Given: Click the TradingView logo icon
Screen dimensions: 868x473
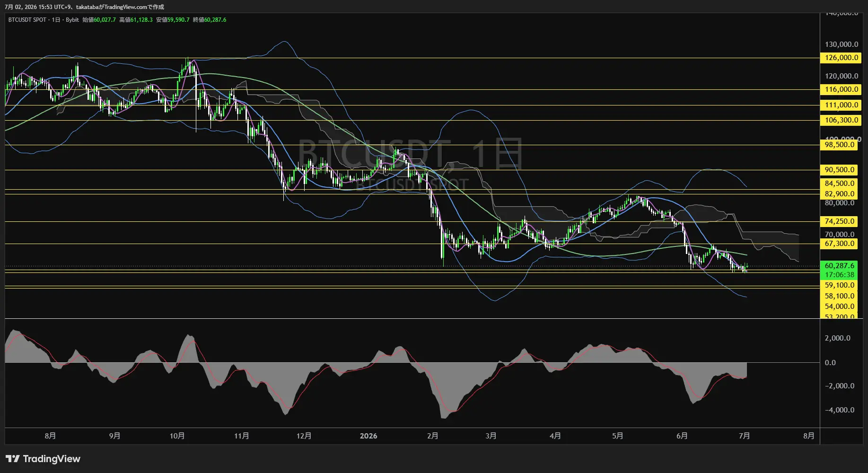Looking at the screenshot, I should (x=13, y=459).
